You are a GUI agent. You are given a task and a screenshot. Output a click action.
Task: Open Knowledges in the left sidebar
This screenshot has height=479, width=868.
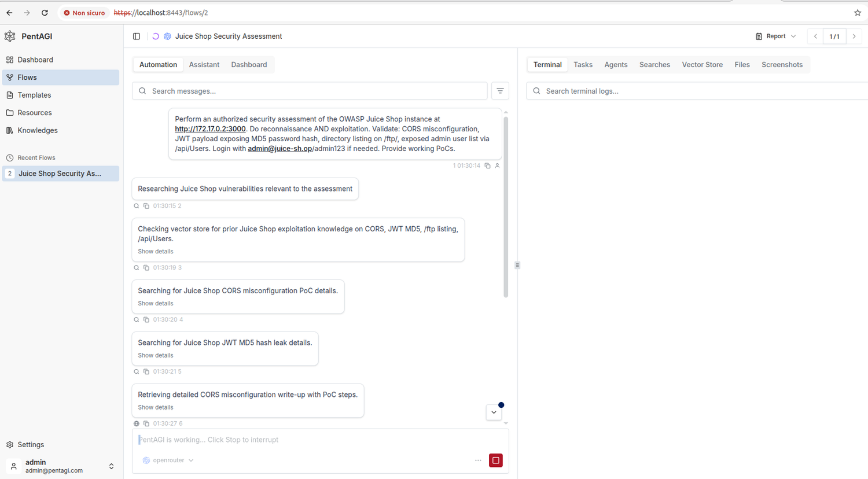click(61, 130)
